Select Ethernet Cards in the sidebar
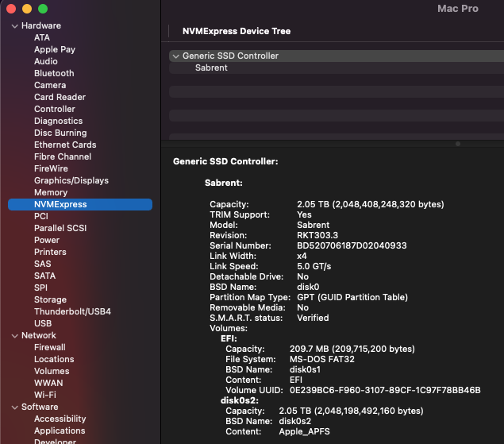Viewport: 504px width, 444px height. (x=65, y=145)
